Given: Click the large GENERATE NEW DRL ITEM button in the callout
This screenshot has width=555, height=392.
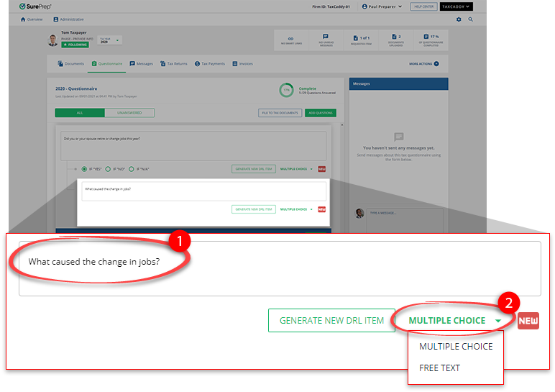Looking at the screenshot, I should pyautogui.click(x=331, y=321).
